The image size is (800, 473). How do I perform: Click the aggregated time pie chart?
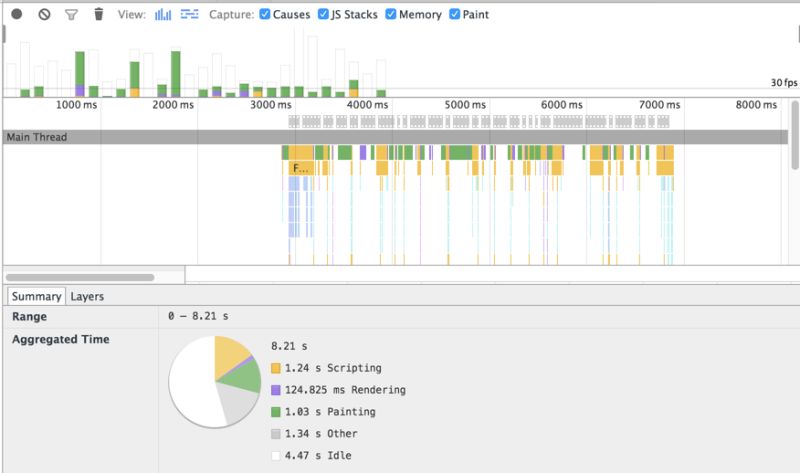pos(215,382)
